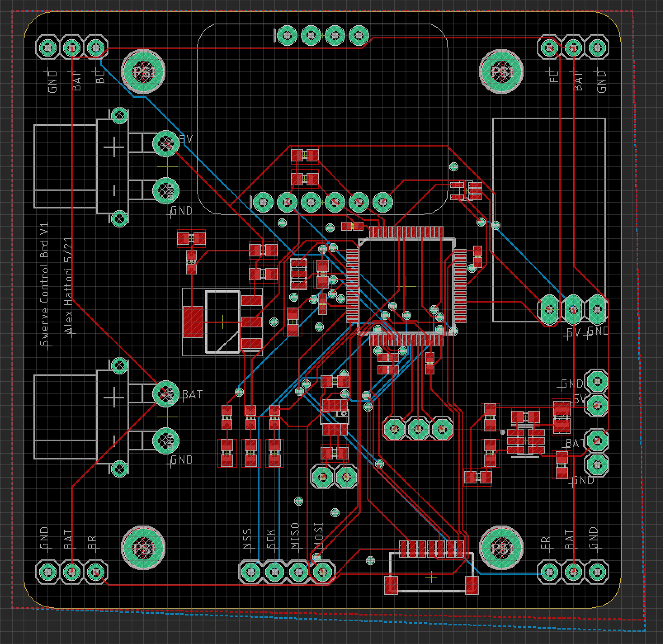Select the through-hole pad below the MOSI label

[323, 572]
